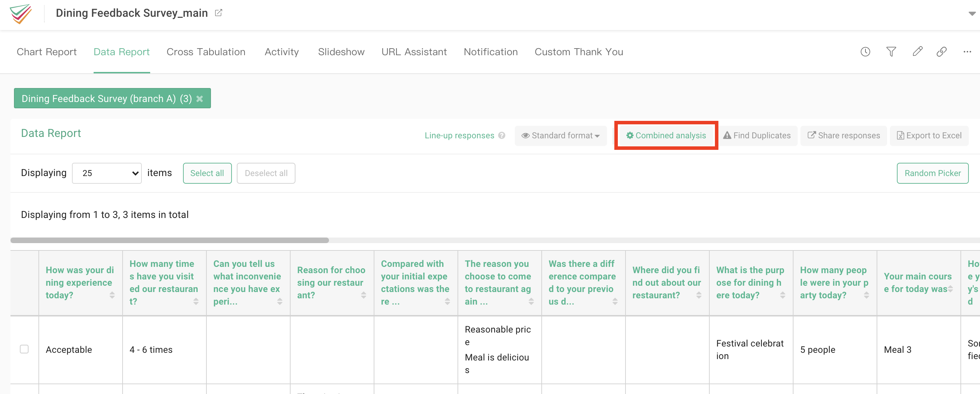Sort by dining experience column
This screenshot has width=980, height=394.
(112, 295)
